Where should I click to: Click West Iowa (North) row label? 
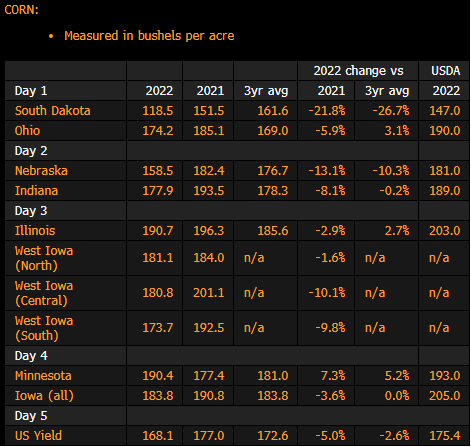[44, 258]
